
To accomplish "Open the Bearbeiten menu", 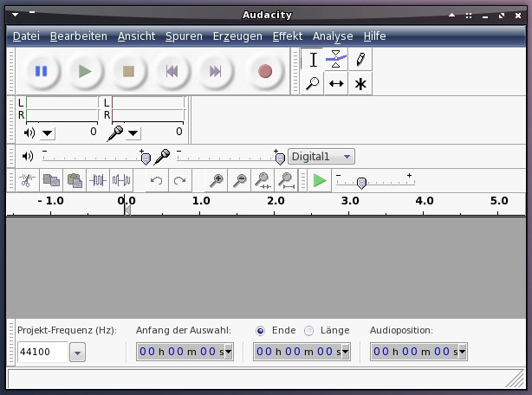I will [78, 36].
